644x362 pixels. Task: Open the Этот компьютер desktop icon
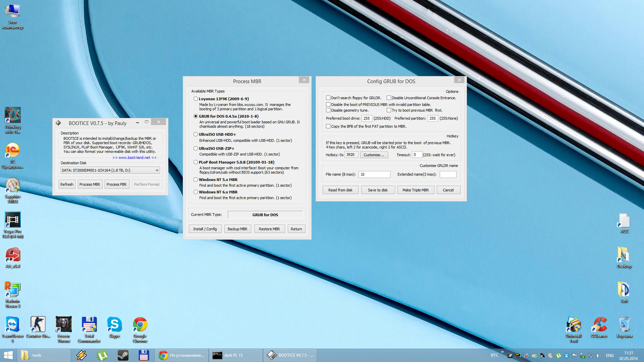tap(13, 16)
